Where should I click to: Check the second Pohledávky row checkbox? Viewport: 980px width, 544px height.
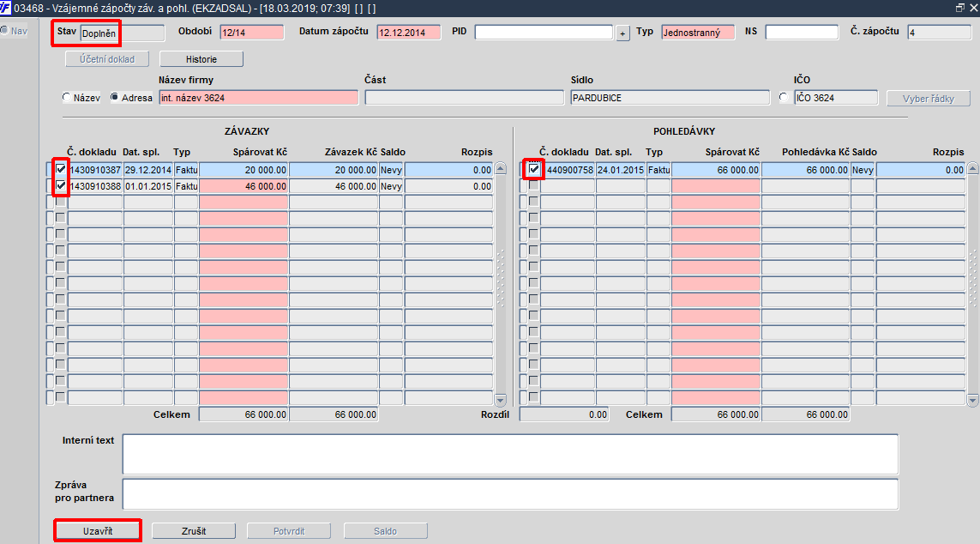click(534, 185)
